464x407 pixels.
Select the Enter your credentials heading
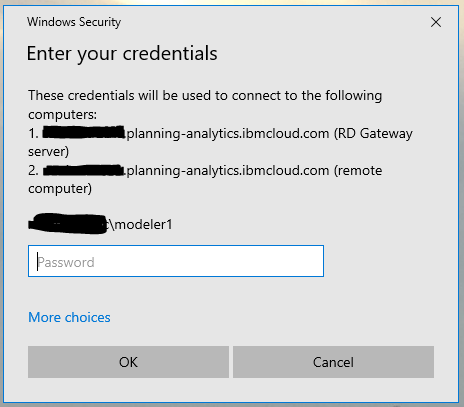click(122, 54)
